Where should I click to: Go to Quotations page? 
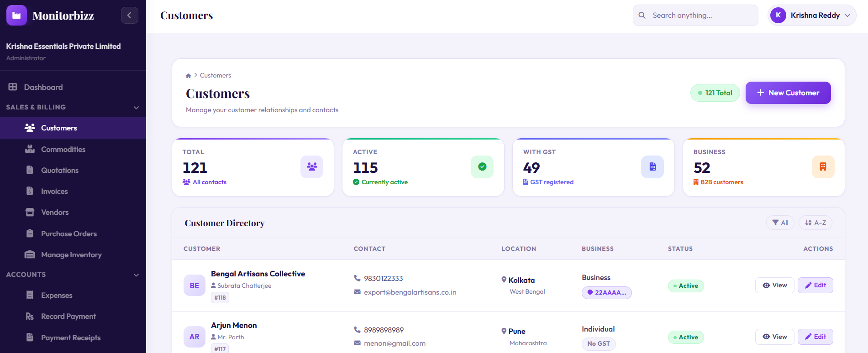(x=73, y=170)
